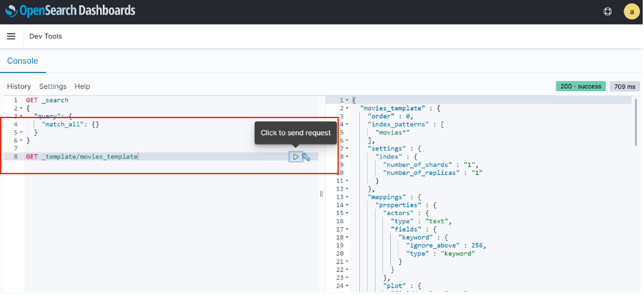The width and height of the screenshot is (644, 295).
Task: Click the "order" : 0 output line
Action: tap(391, 116)
